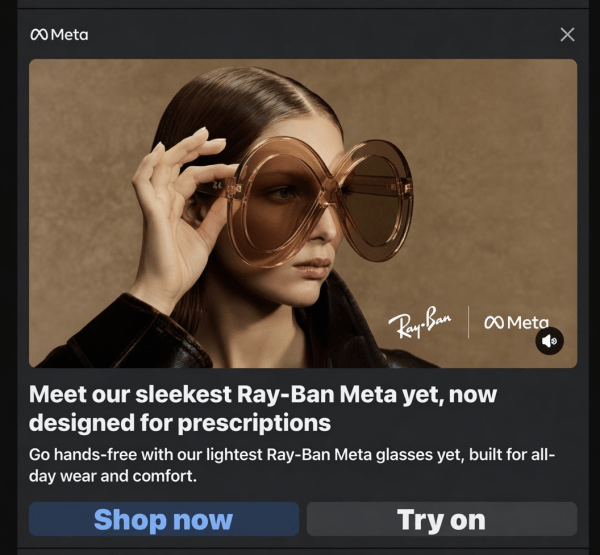Select the Try on button

point(442,519)
